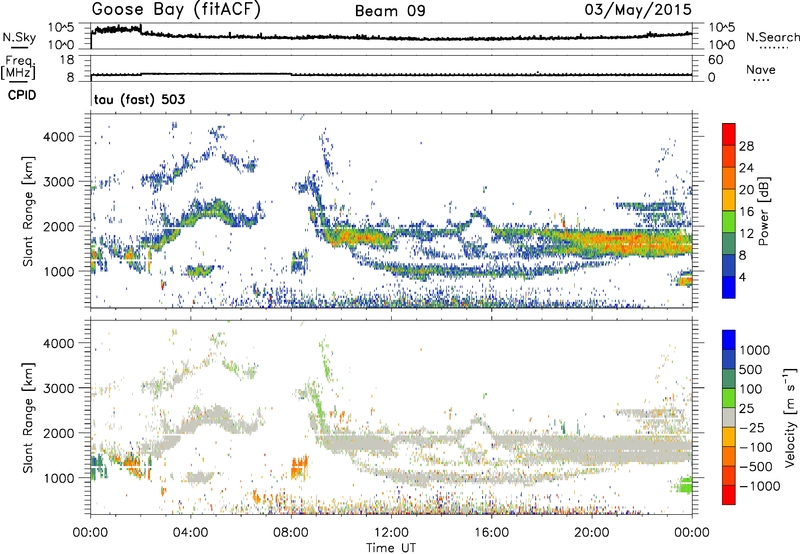The width and height of the screenshot is (800, 554).
Task: Click the date '03/May/2015'
Action: (638, 10)
